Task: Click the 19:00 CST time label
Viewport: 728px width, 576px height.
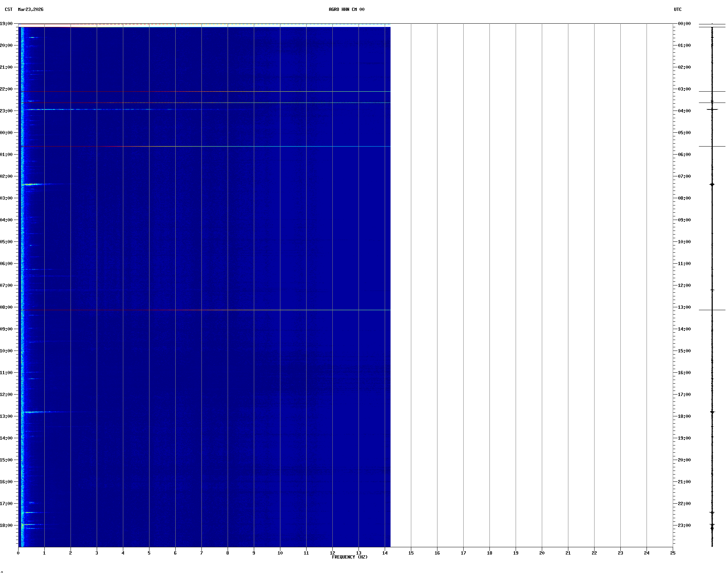Action: [6, 24]
